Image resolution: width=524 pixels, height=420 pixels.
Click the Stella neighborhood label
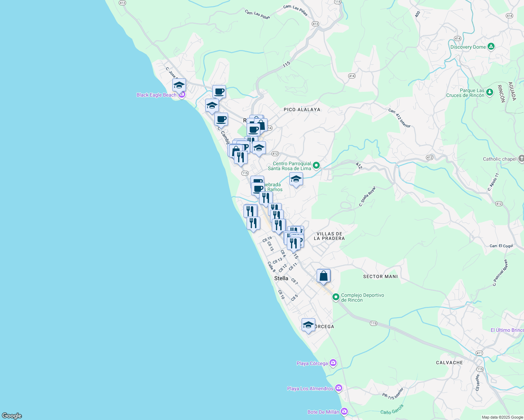pos(281,278)
